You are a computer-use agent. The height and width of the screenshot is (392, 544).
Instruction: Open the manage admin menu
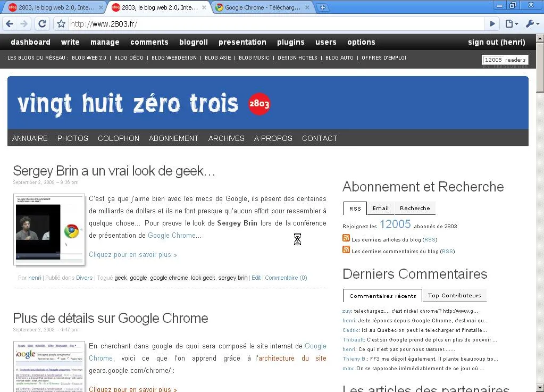105,42
